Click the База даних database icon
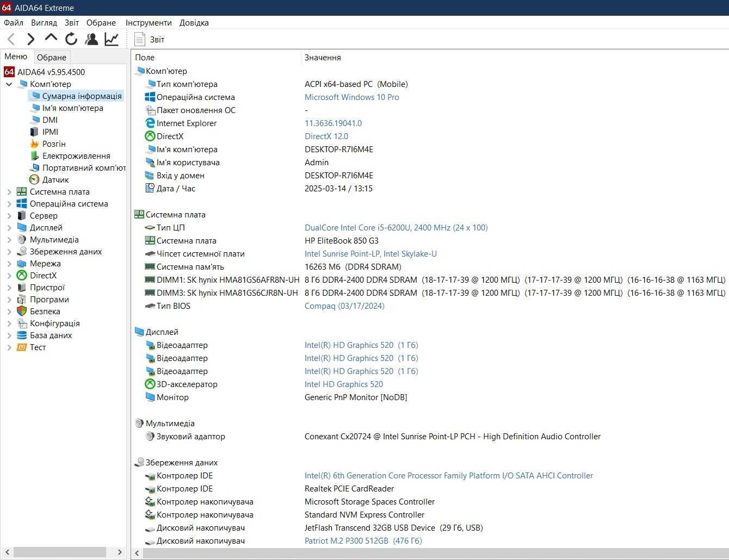The width and height of the screenshot is (729, 560). pyautogui.click(x=22, y=335)
